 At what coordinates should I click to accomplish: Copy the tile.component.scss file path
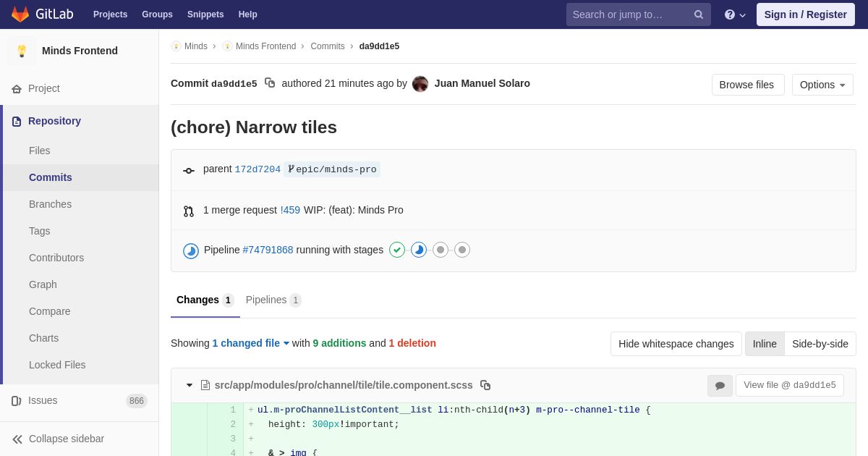[485, 385]
